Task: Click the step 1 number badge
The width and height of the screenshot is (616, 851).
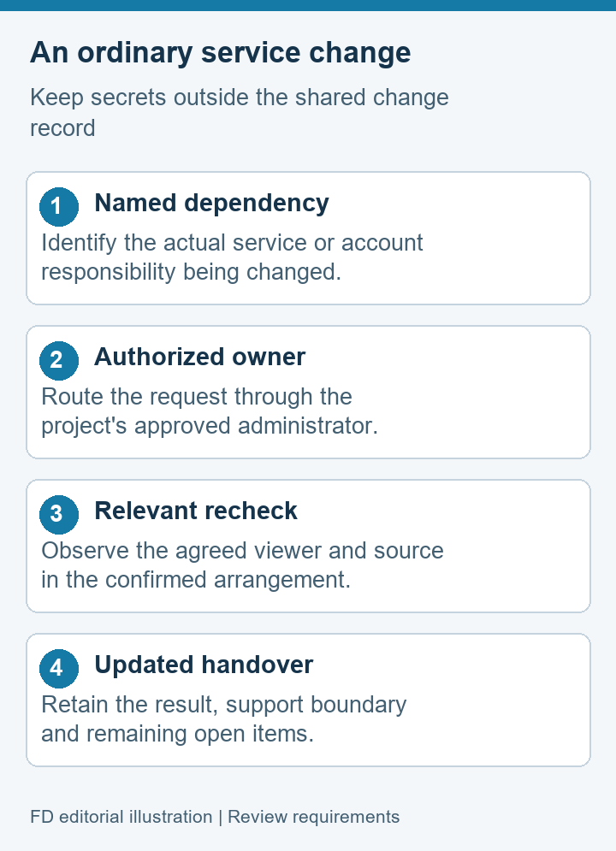Action: tap(59, 207)
